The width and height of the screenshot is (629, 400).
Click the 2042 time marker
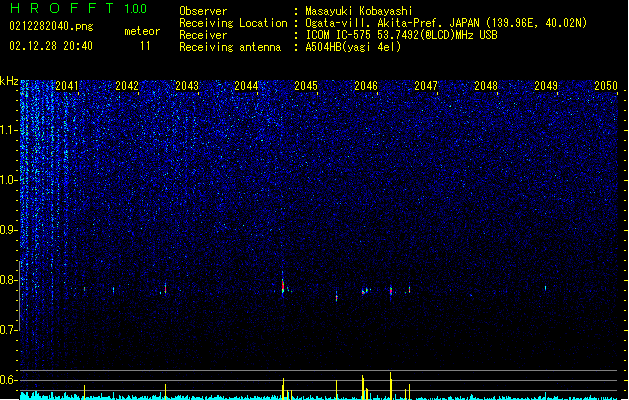coord(127,86)
